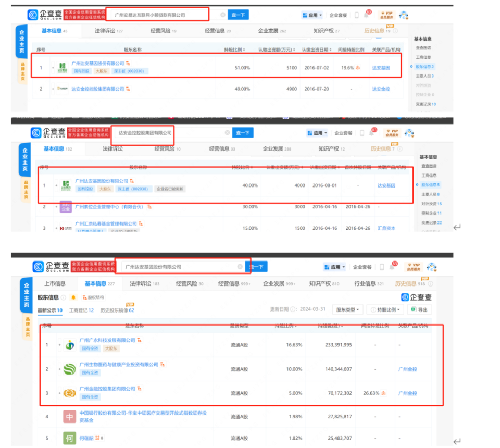Open equity chart icon beside 广州汇鼎私募基金管理有限公司

click(x=141, y=224)
